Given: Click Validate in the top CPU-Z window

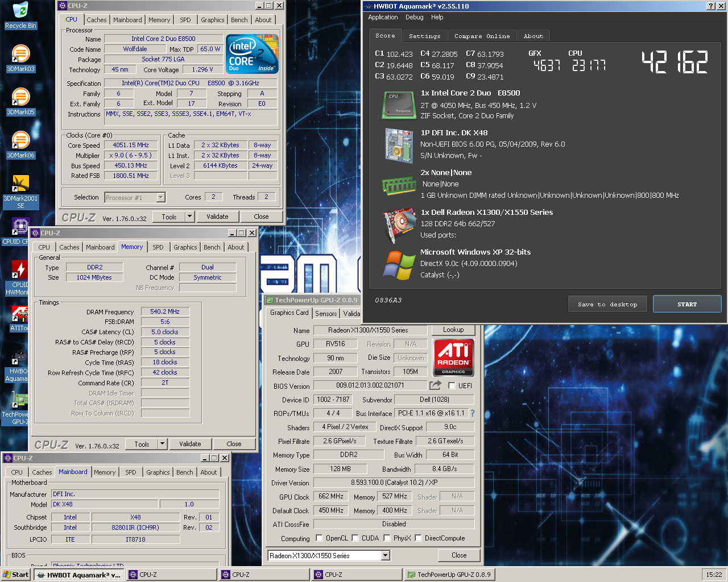Looking at the screenshot, I should coord(217,217).
